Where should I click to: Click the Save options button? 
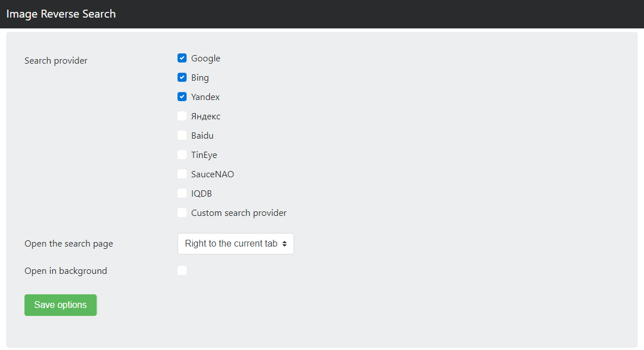[x=60, y=305]
